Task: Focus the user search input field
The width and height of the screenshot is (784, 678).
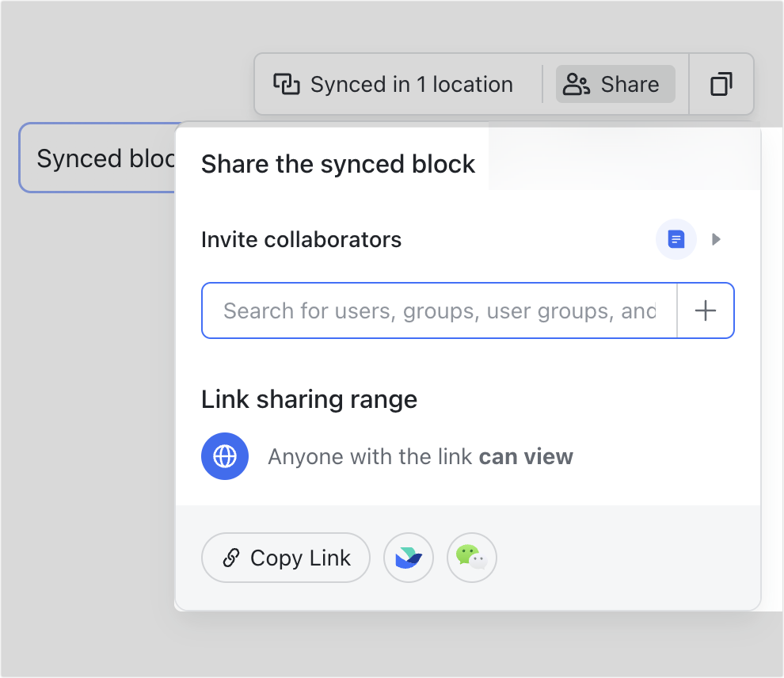Action: (x=436, y=310)
